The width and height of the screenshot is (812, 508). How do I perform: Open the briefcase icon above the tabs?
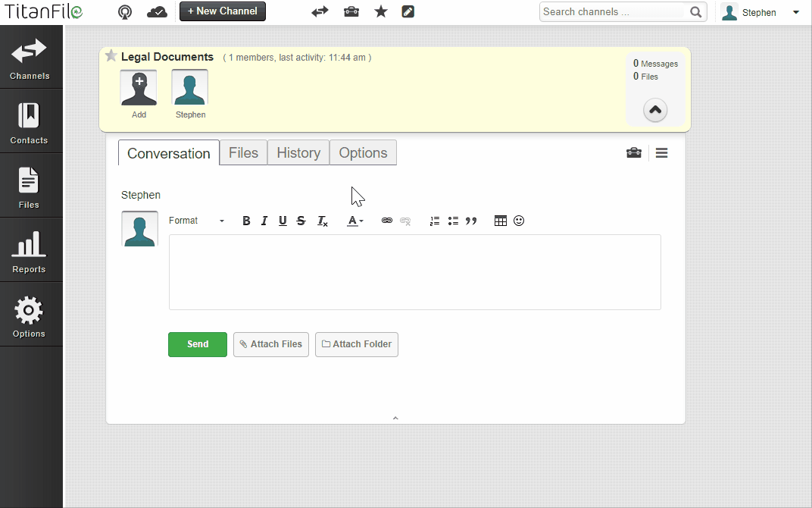point(634,152)
